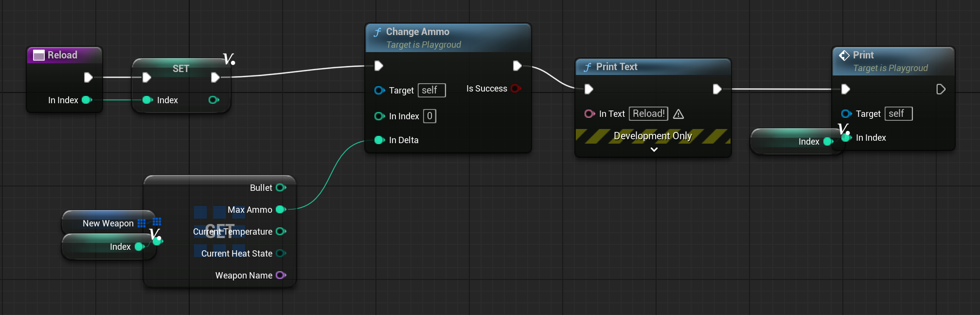980x315 pixels.
Task: Click the Index input pin on SET node
Action: 147,100
